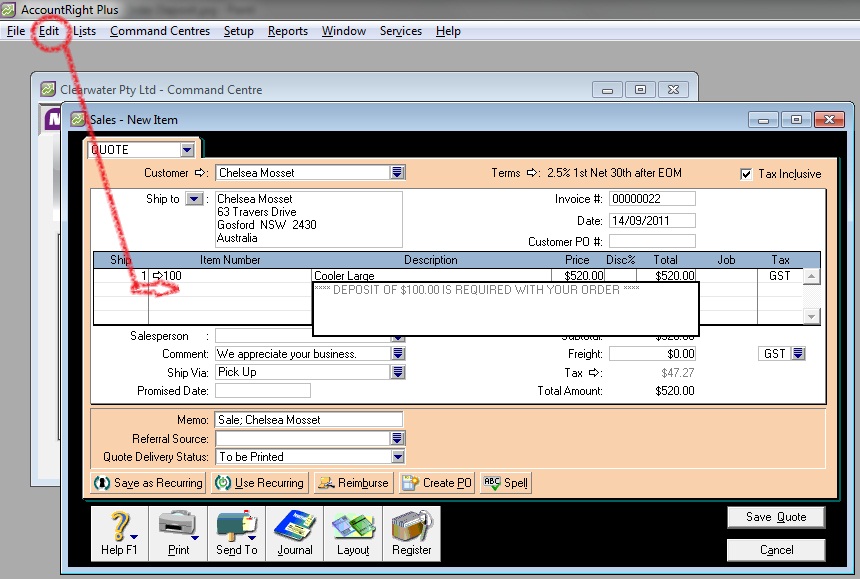The image size is (860, 579).
Task: Open the Customer dropdown list
Action: [x=397, y=173]
